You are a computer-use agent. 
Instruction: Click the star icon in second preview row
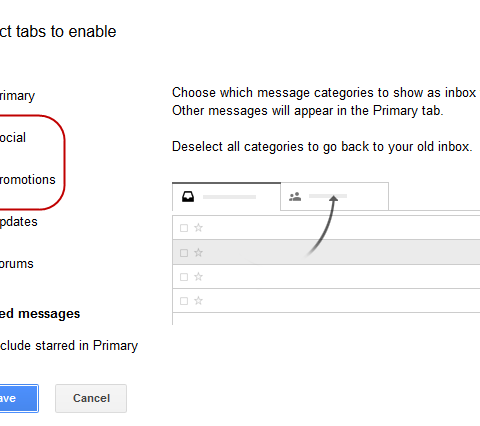tap(198, 253)
